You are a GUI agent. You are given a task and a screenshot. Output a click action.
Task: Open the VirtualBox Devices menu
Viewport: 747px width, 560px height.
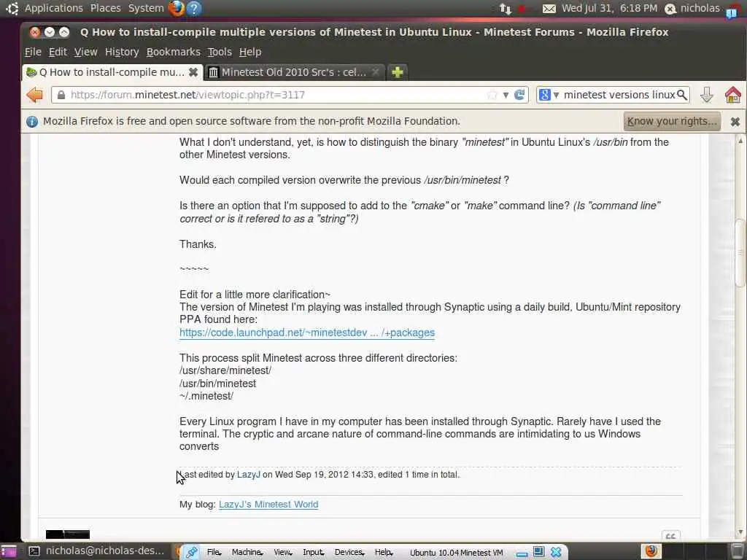point(349,553)
